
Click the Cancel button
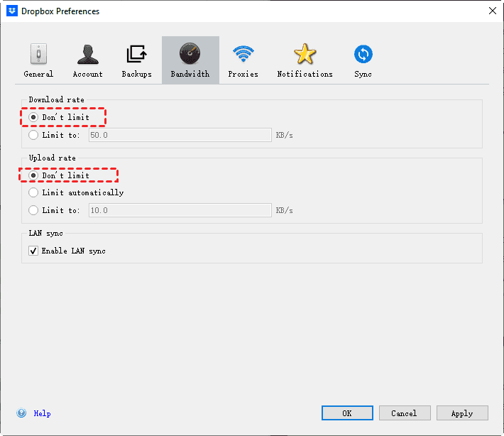coord(405,413)
